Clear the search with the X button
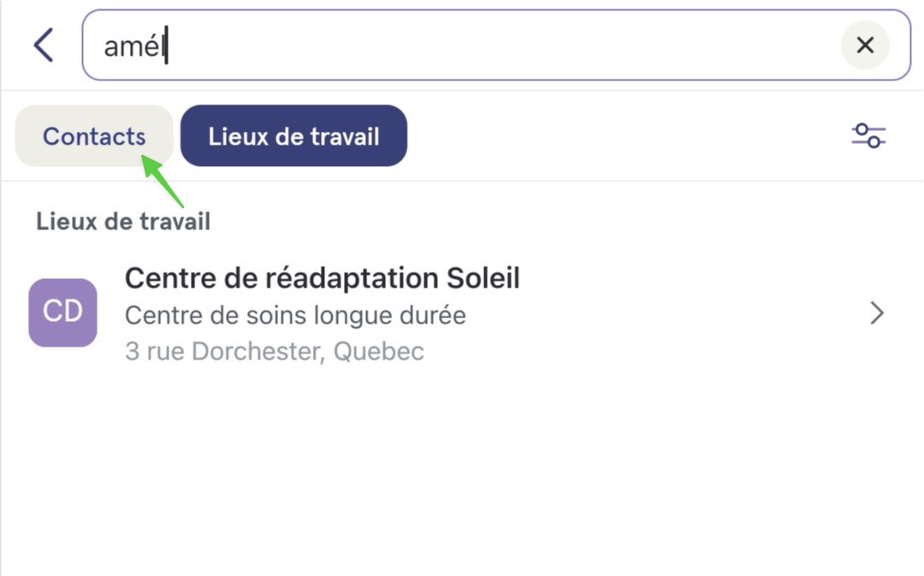Image resolution: width=924 pixels, height=576 pixels. pyautogui.click(x=864, y=45)
